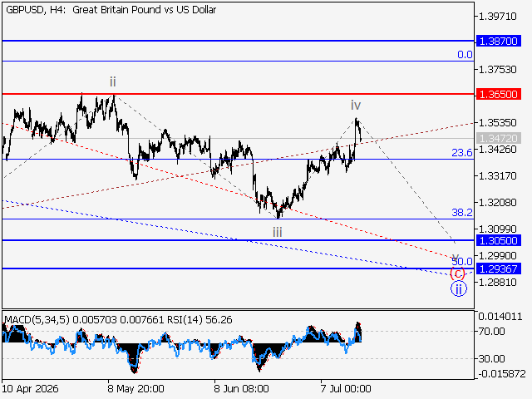Click the 23.6 Fibonacci level label
Image resolution: width=532 pixels, height=399 pixels.
point(462,153)
